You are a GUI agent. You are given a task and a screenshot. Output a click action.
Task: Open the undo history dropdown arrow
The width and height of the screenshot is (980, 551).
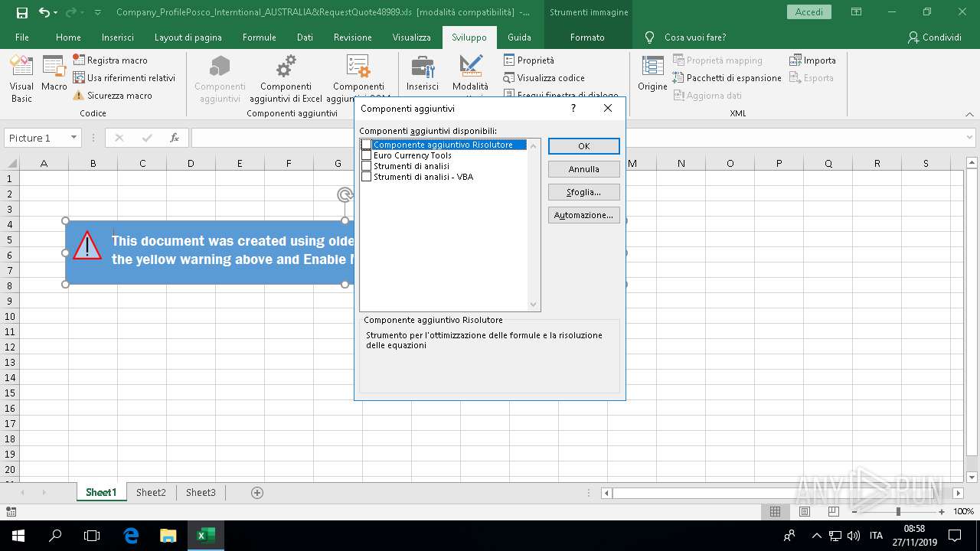point(57,12)
